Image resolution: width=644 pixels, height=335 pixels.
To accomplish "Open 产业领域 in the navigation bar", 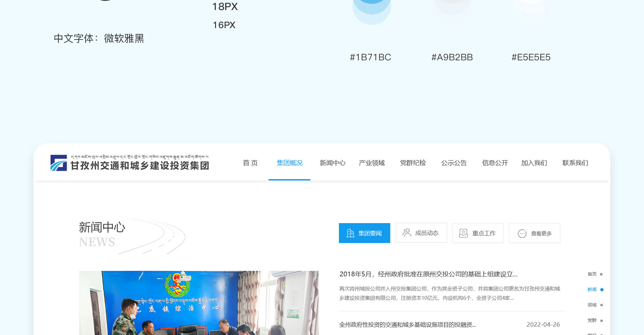I will tap(372, 163).
